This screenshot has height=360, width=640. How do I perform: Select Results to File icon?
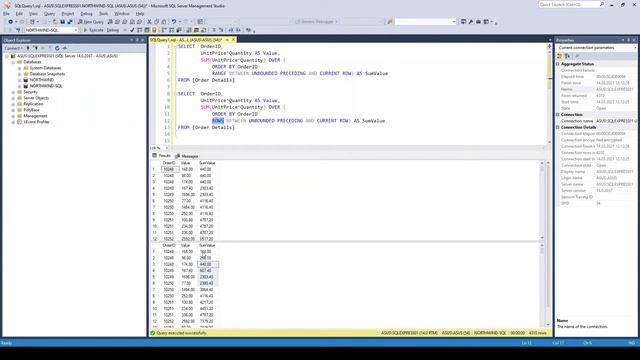204,30
